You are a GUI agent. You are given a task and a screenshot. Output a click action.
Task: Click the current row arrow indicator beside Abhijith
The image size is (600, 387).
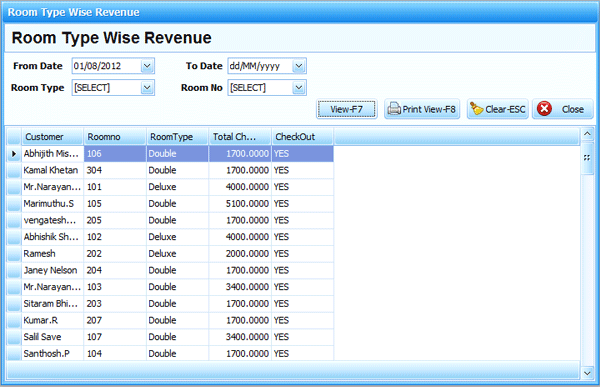click(x=14, y=154)
